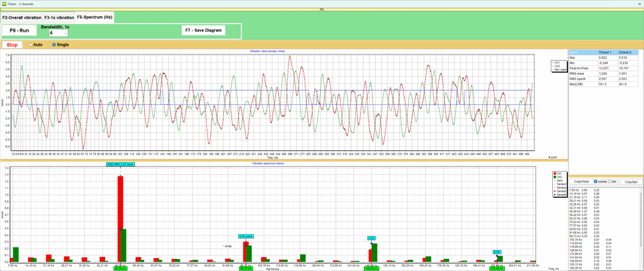This screenshot has width=644, height=271.
Task: Click the 49,36 Hz row in data list
Action: pos(584,211)
